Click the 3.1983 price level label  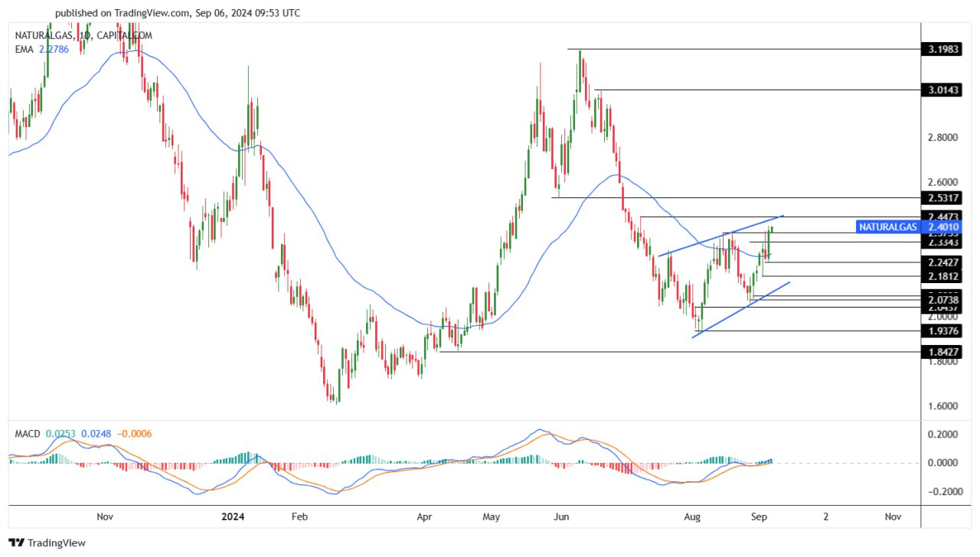942,49
